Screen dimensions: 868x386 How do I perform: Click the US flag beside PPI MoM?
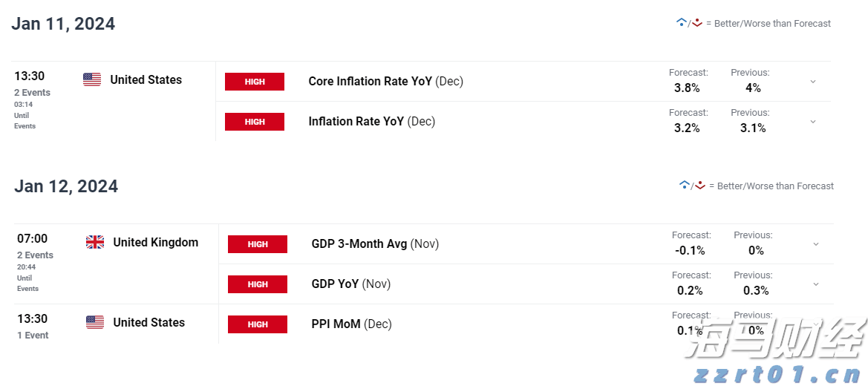tap(95, 322)
